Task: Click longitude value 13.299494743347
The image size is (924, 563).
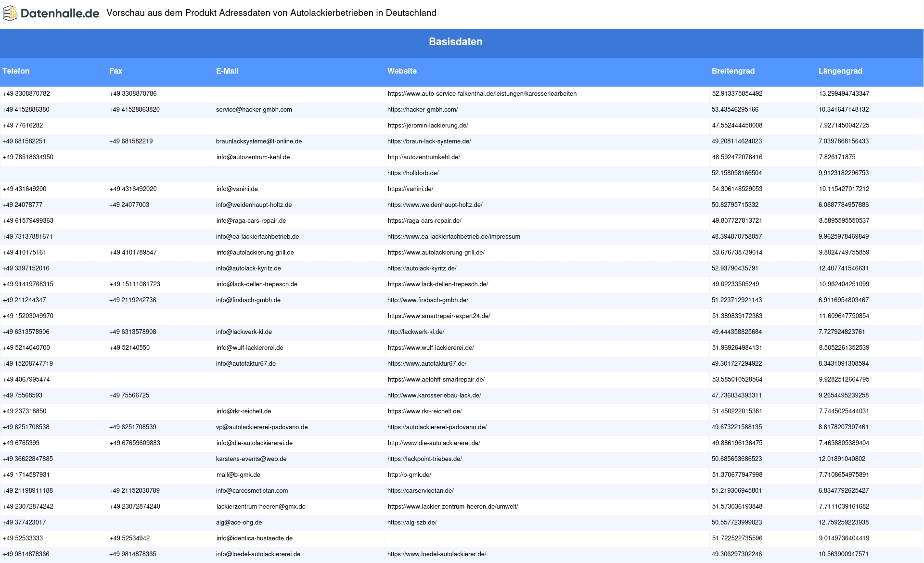Action: 844,94
